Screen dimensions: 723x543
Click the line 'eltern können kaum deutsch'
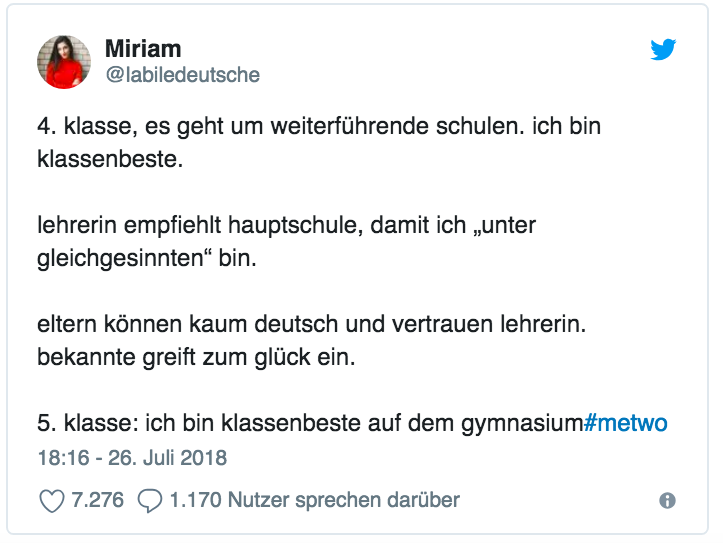pyautogui.click(x=312, y=324)
